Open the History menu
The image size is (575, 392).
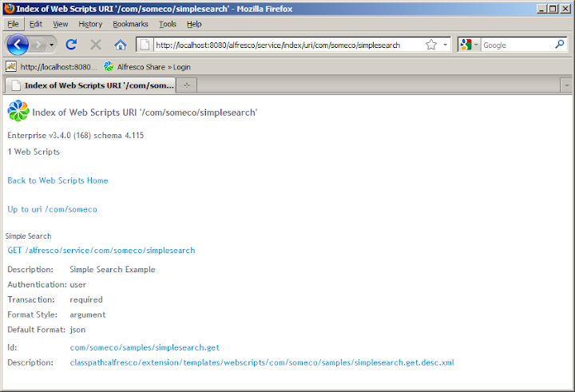click(90, 24)
